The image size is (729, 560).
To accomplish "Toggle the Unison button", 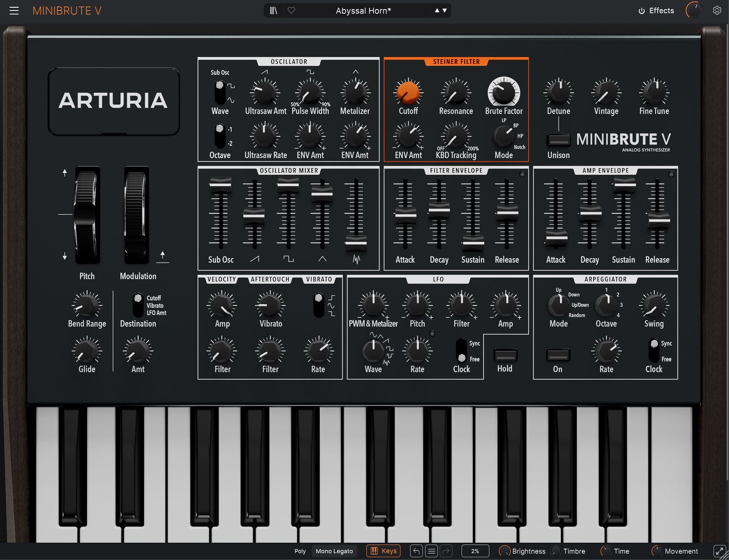I will coord(559,140).
